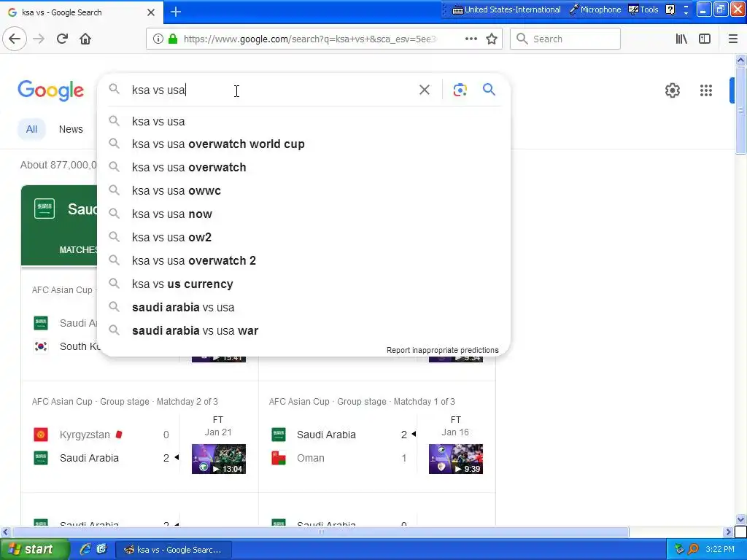
Task: Click the Microphone language bar button
Action: pyautogui.click(x=595, y=9)
